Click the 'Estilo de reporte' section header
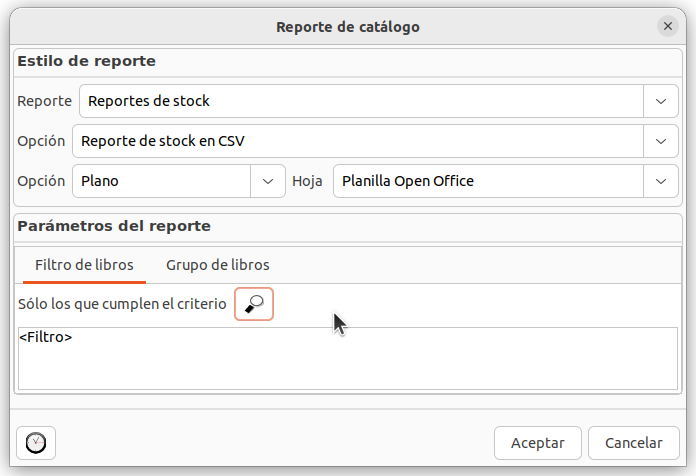696x476 pixels. coord(87,61)
